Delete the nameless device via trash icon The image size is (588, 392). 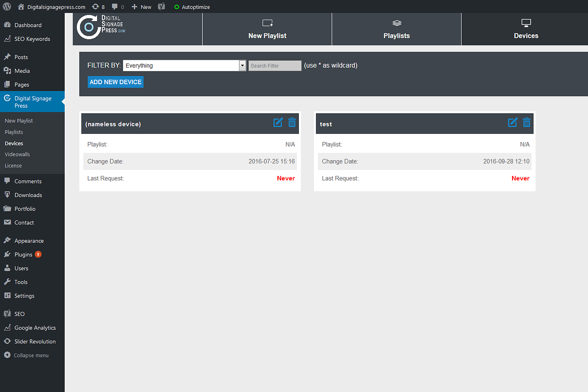click(292, 122)
